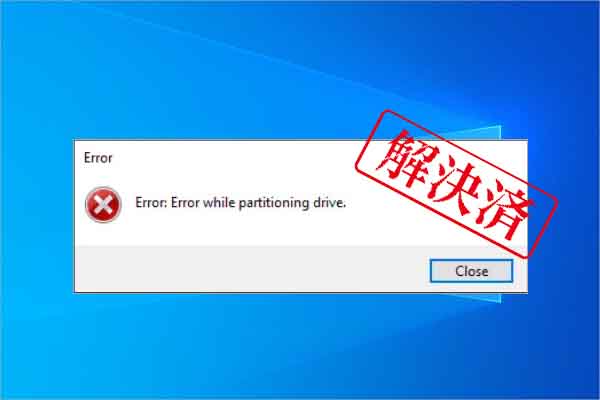This screenshot has width=600, height=400.
Task: Click empty title bar area beside "Error"
Action: [230, 158]
